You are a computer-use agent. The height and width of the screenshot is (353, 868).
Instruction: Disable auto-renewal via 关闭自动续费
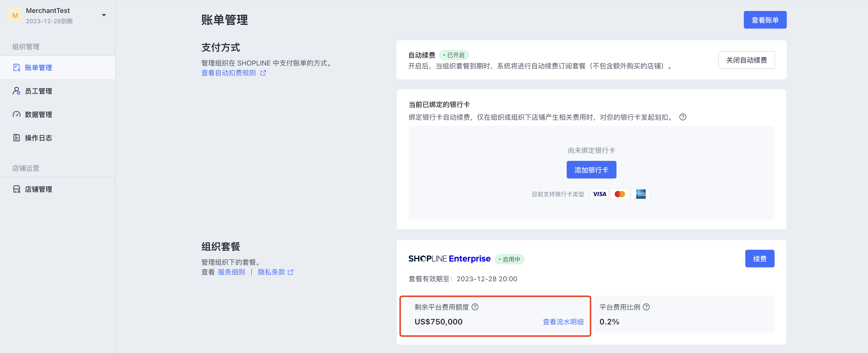pyautogui.click(x=746, y=60)
